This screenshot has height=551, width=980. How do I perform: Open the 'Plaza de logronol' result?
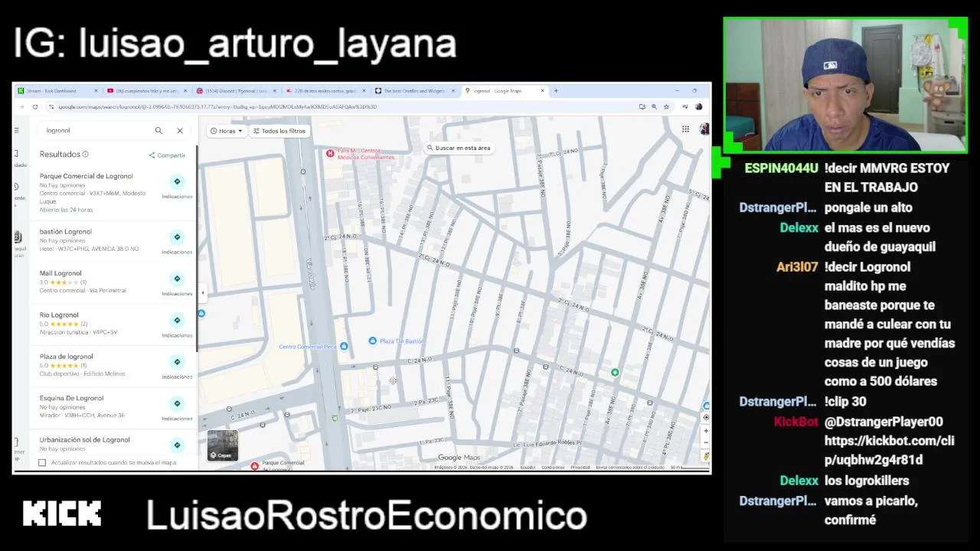tap(67, 357)
